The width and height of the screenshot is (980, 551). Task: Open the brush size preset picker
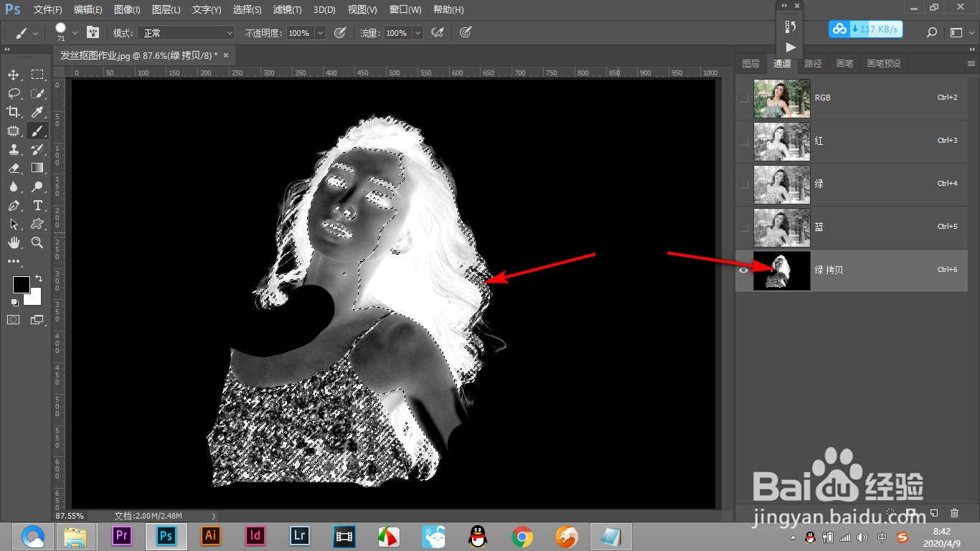[x=75, y=33]
